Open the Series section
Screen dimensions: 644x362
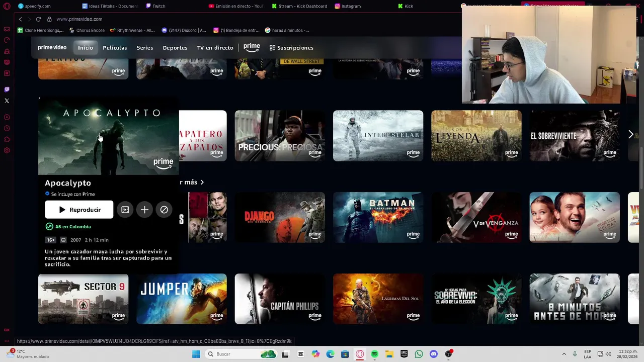[145, 48]
